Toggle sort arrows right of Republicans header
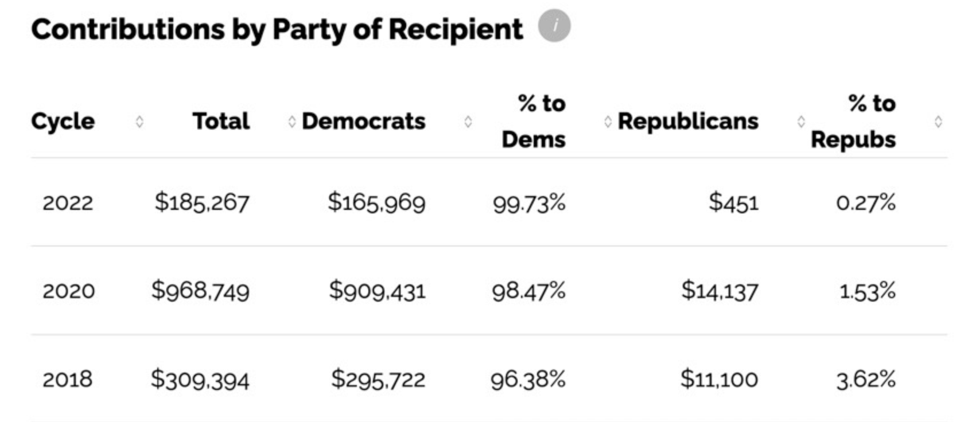980x422 pixels. coord(801,122)
